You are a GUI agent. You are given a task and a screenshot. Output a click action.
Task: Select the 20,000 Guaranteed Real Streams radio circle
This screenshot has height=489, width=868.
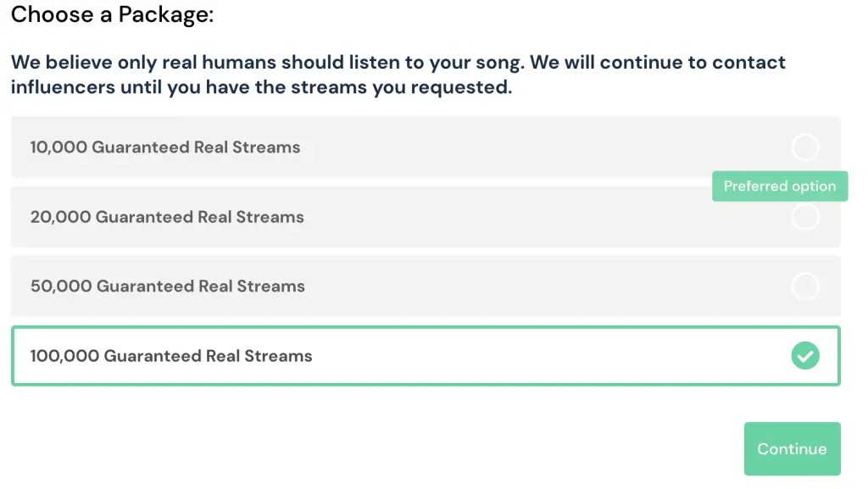point(805,217)
